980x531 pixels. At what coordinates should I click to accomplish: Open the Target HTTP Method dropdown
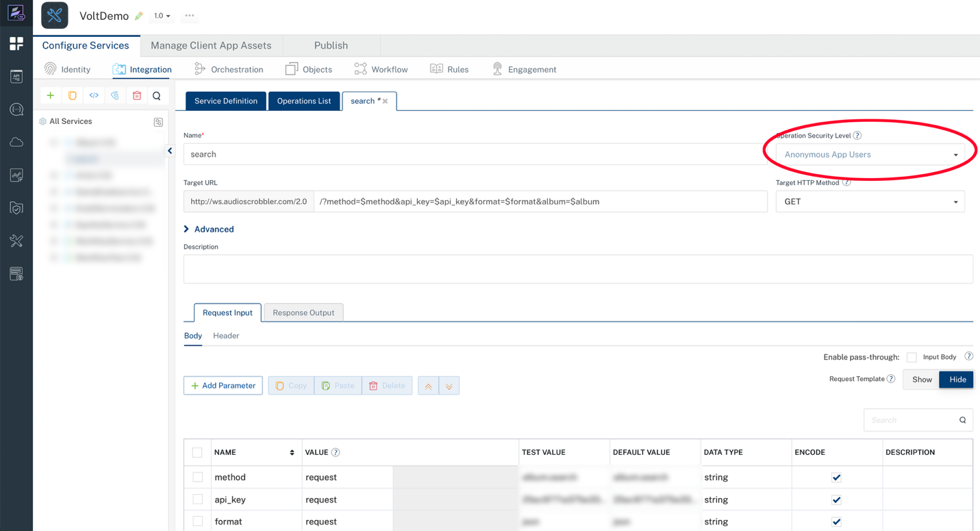pyautogui.click(x=870, y=202)
